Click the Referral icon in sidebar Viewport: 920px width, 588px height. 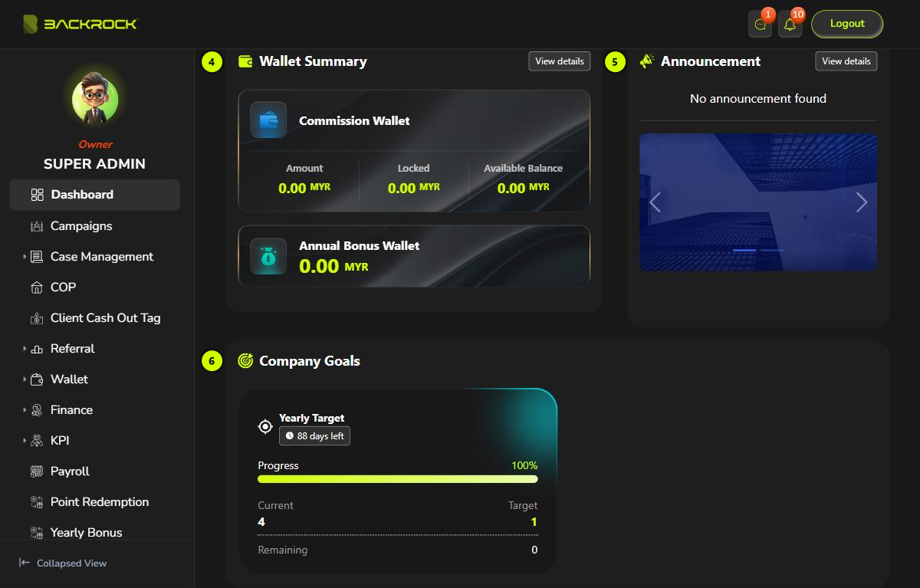pos(37,349)
